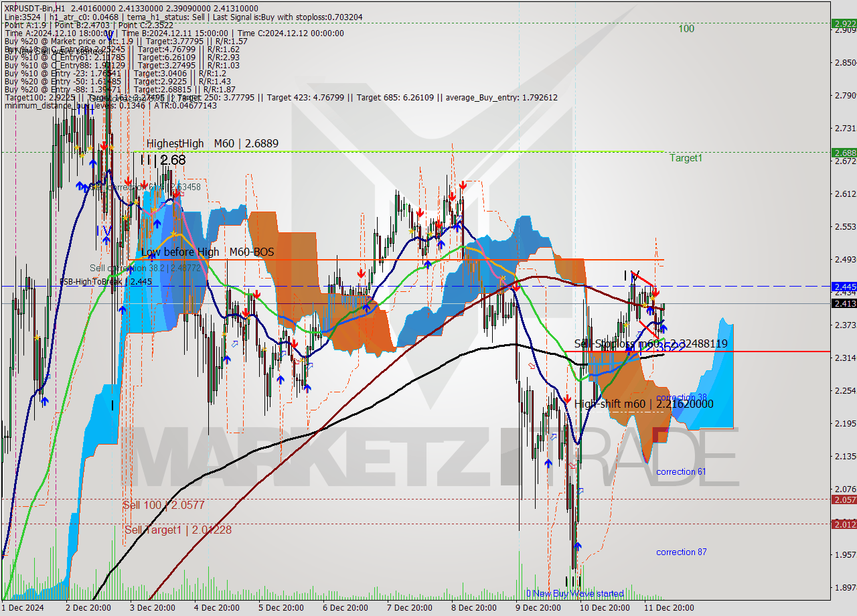Click the green '100' level label
857x616 pixels.
pyautogui.click(x=686, y=29)
